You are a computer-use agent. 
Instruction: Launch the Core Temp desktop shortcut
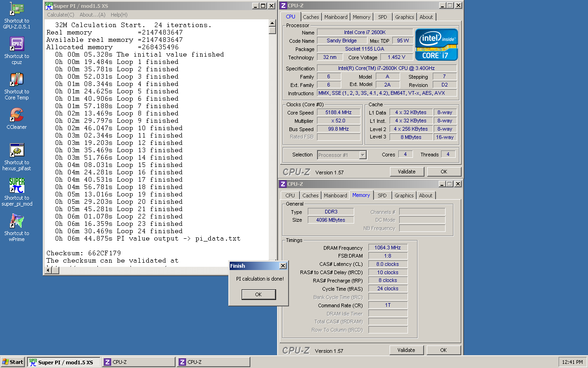click(17, 86)
